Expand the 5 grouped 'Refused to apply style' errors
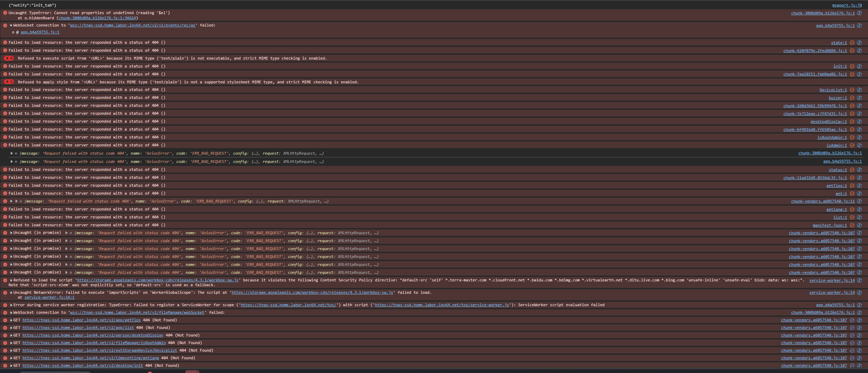 click(9, 82)
